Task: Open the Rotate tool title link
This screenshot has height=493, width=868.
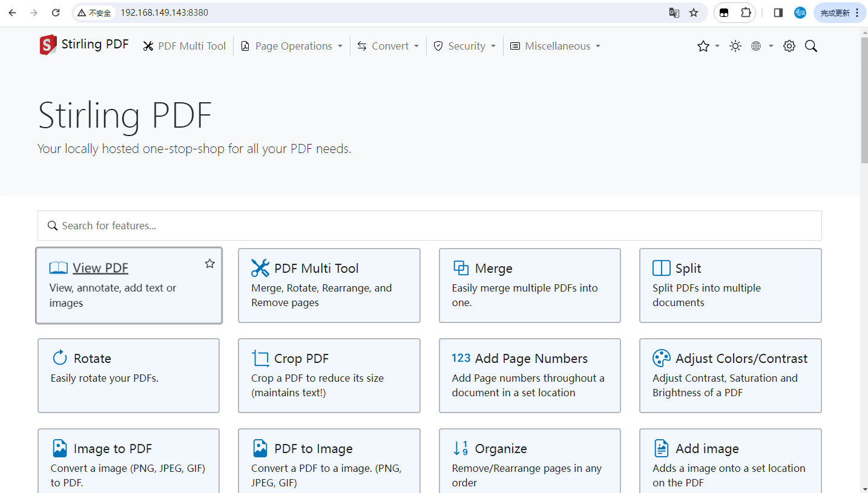Action: coord(93,358)
